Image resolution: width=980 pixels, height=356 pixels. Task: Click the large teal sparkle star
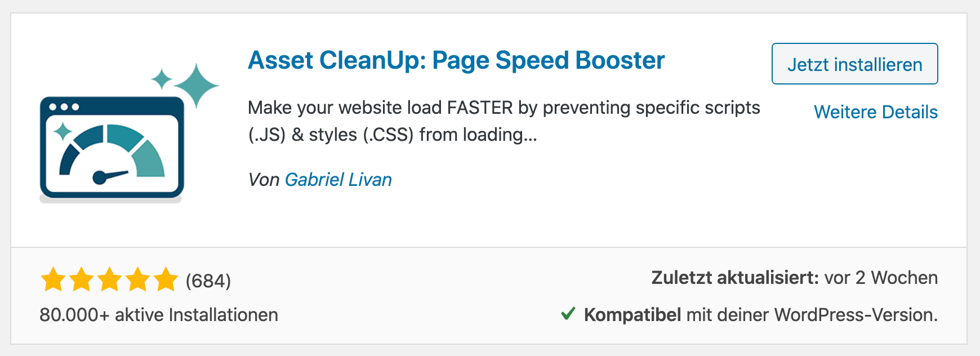(x=195, y=86)
